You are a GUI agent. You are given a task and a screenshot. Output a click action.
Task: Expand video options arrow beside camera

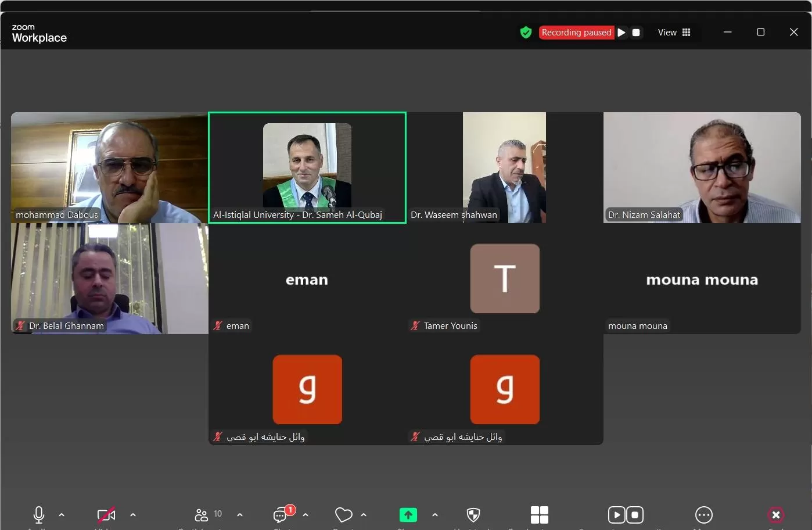coord(133,515)
